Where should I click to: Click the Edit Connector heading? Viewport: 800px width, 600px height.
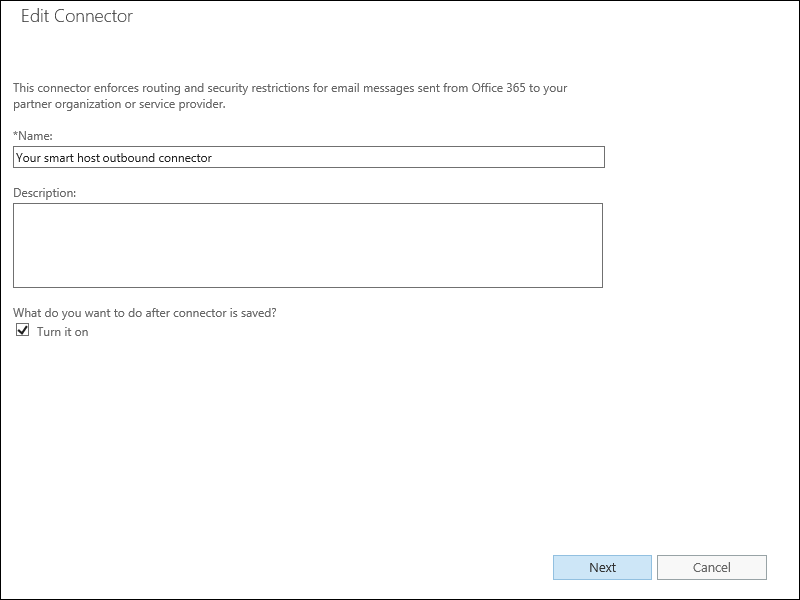tap(77, 16)
